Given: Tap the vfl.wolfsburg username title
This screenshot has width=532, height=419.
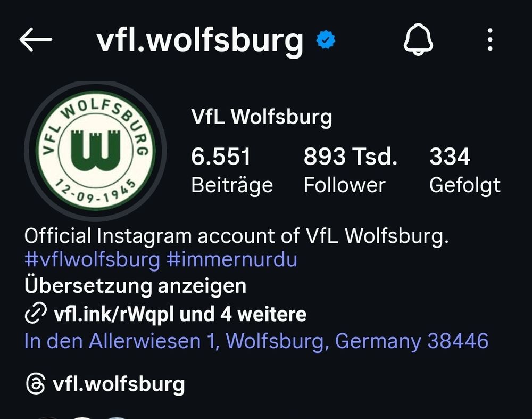Looking at the screenshot, I should [200, 41].
